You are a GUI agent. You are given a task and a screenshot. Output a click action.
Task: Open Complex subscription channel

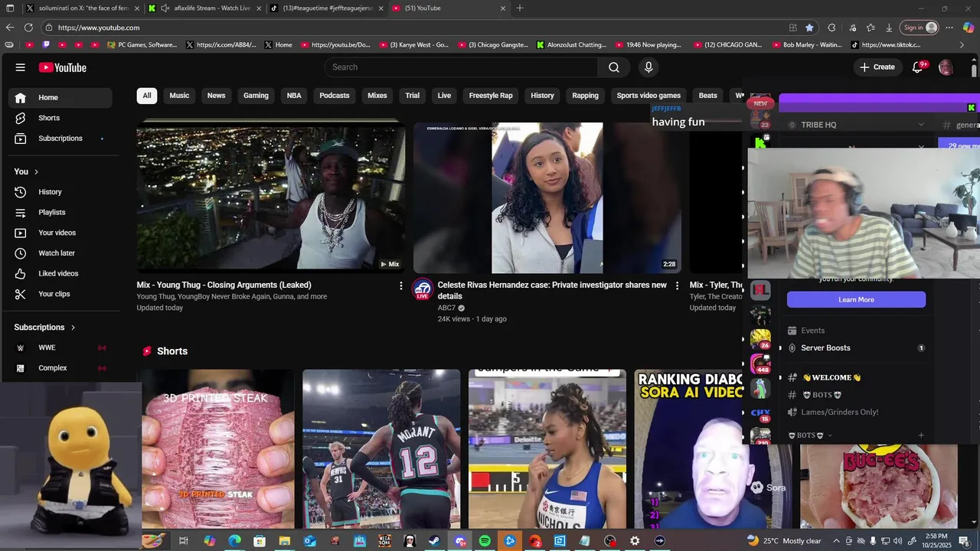[60, 368]
